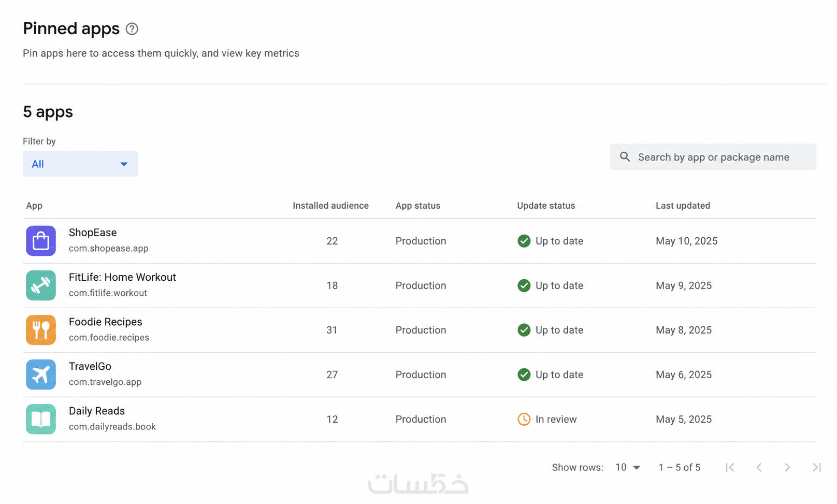Open the Foodie Recipes app link
837x504 pixels.
(x=106, y=322)
